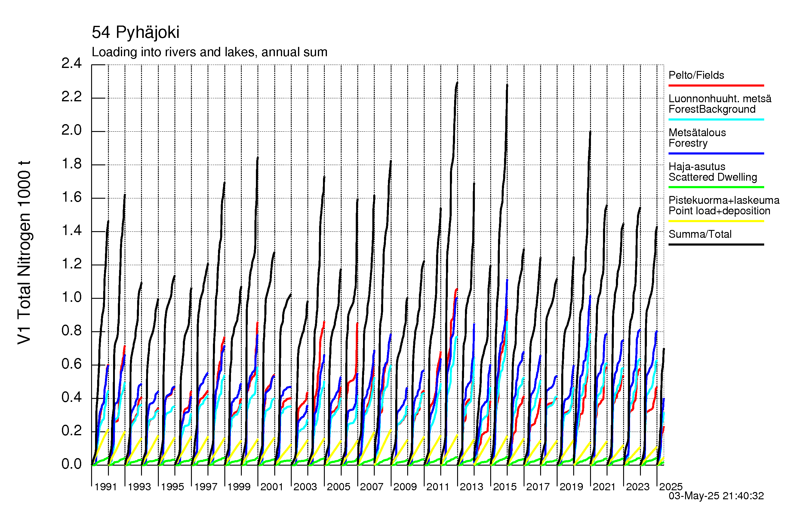This screenshot has height=511, width=812.
Task: Click the x-axis year 2023
Action: (638, 487)
